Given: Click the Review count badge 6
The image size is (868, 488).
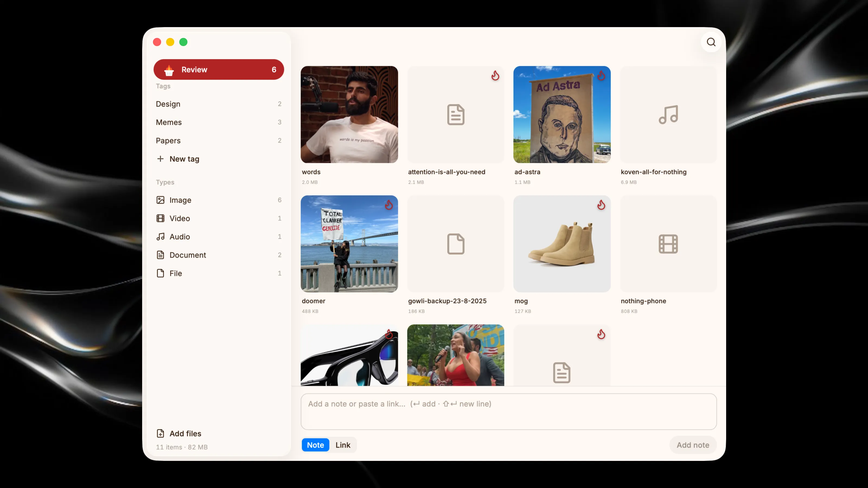Looking at the screenshot, I should 274,70.
